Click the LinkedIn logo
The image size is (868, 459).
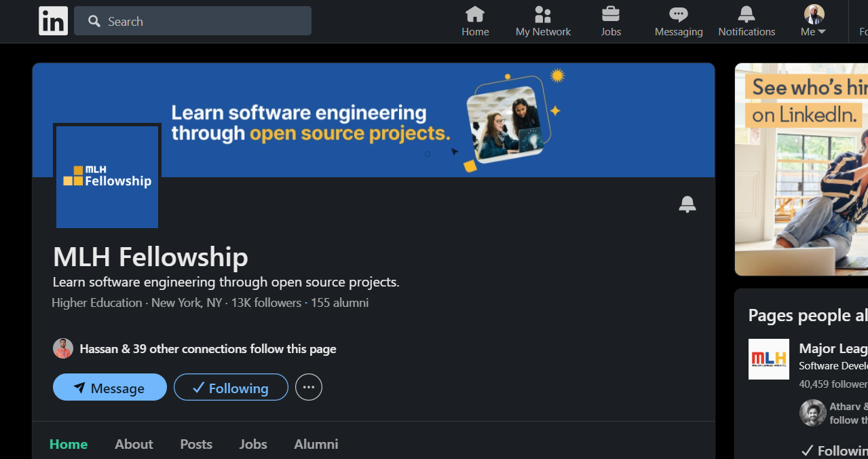pos(53,20)
